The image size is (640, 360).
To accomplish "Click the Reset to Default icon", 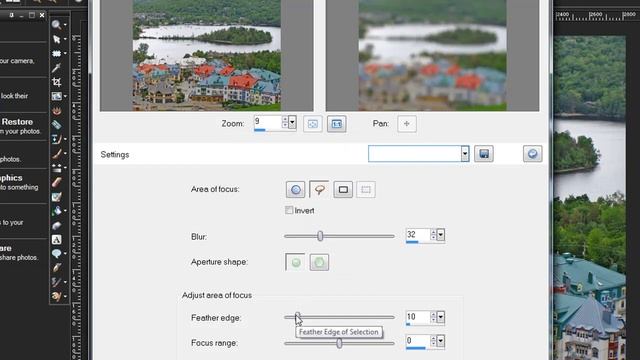I will point(533,154).
